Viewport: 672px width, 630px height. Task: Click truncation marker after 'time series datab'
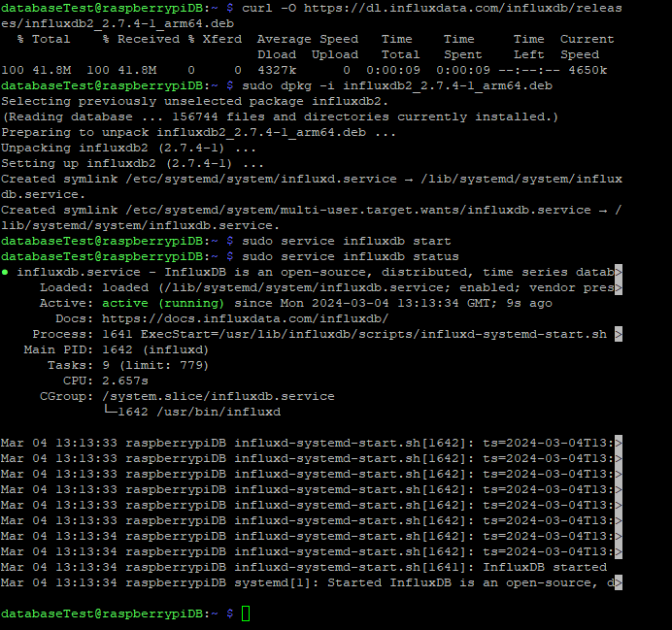(x=619, y=272)
